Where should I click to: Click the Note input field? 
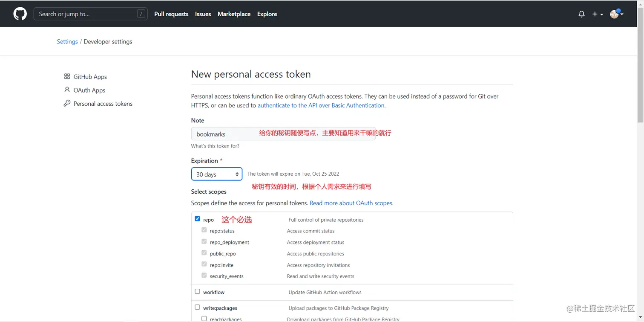(225, 134)
